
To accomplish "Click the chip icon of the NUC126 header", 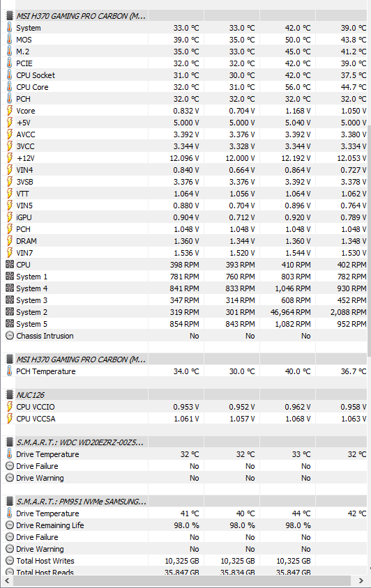I will tap(9, 395).
